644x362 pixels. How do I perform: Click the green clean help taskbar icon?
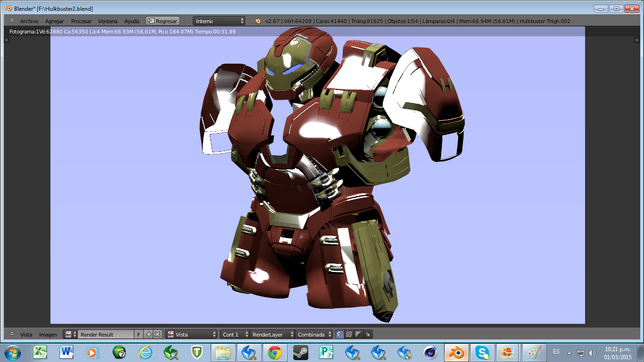pos(119,353)
